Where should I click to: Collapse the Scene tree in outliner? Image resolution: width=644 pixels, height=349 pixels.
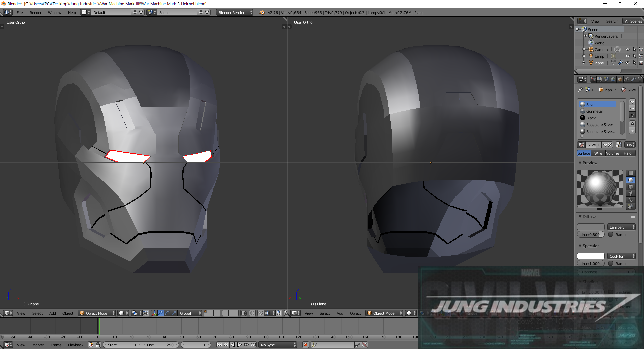click(577, 29)
